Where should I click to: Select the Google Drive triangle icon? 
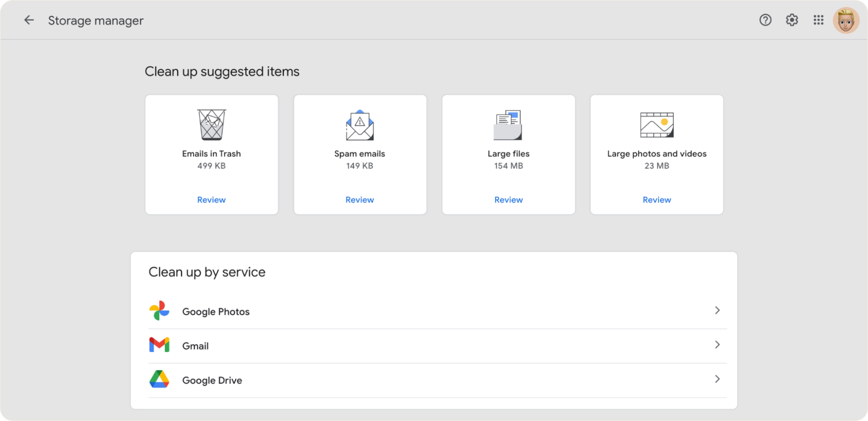click(x=159, y=379)
